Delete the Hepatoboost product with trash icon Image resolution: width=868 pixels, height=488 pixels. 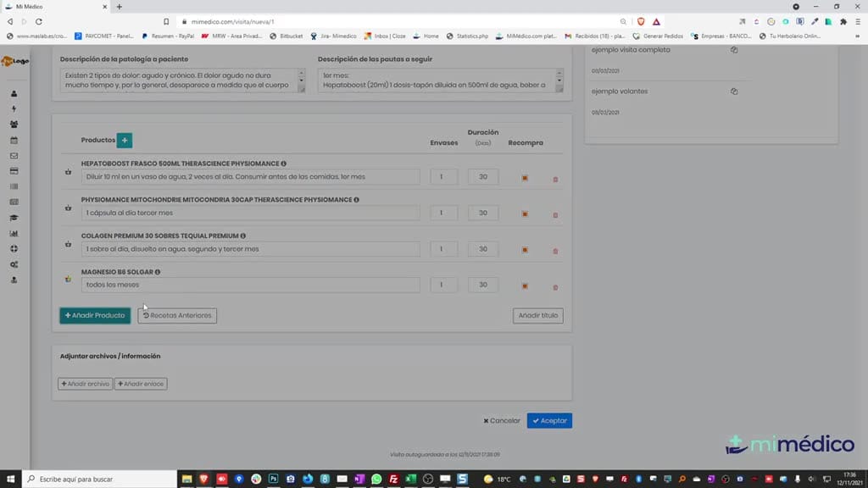click(x=555, y=180)
